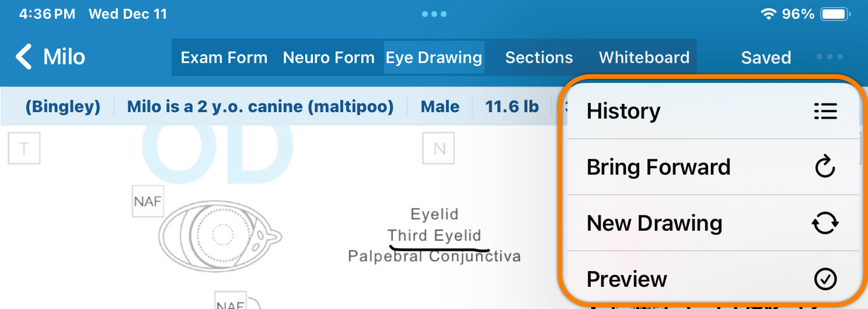Select History from the popup menu

pyautogui.click(x=623, y=111)
